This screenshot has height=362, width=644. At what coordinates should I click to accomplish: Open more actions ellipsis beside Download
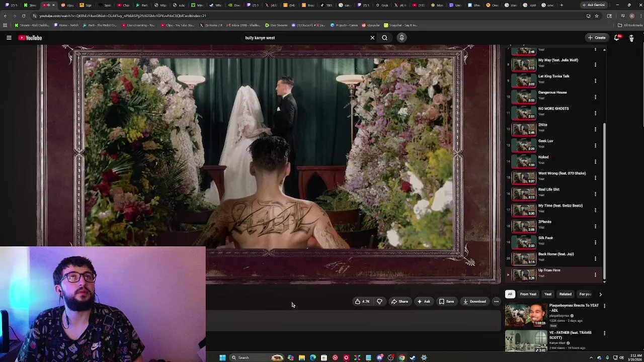496,302
